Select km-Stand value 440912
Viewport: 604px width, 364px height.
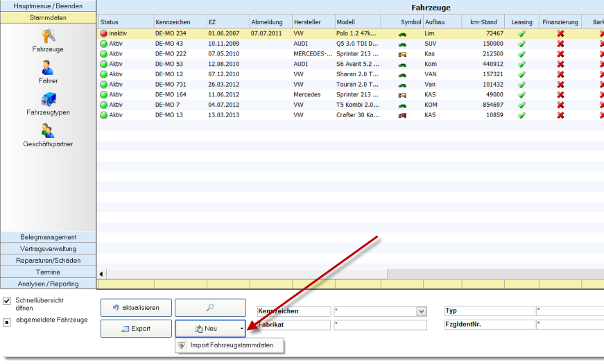493,64
